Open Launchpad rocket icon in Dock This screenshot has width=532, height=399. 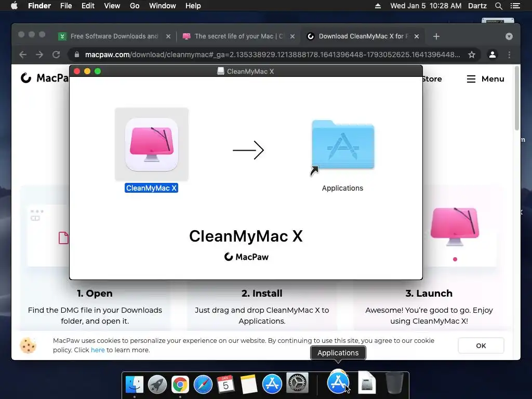tap(157, 384)
